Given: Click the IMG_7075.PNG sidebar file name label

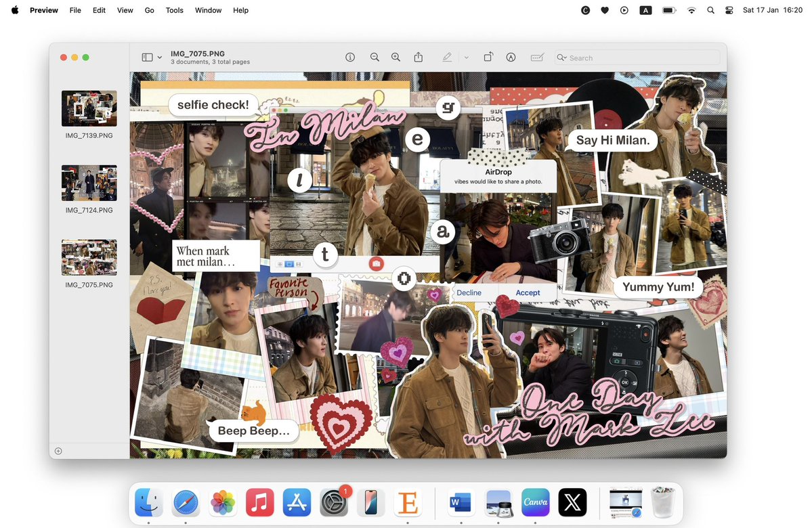Looking at the screenshot, I should point(89,285).
